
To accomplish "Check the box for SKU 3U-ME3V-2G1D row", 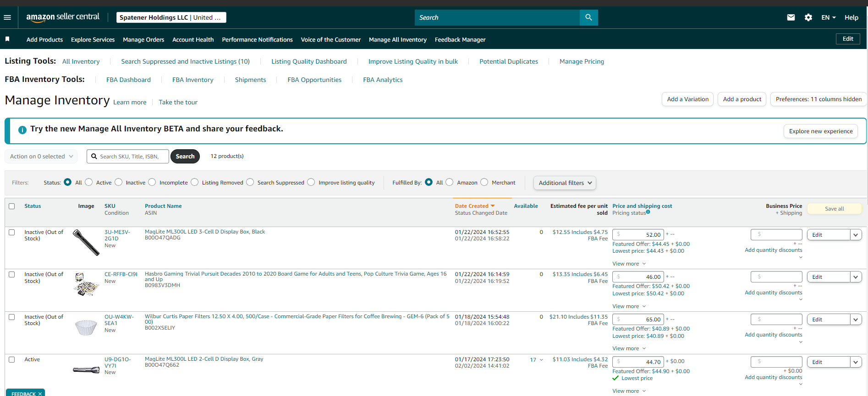I will click(x=12, y=232).
